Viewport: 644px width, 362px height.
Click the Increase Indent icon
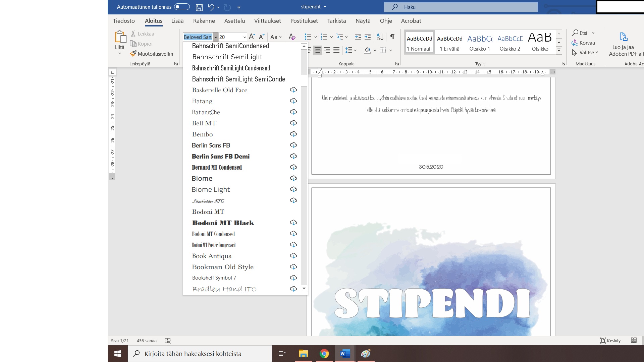368,37
